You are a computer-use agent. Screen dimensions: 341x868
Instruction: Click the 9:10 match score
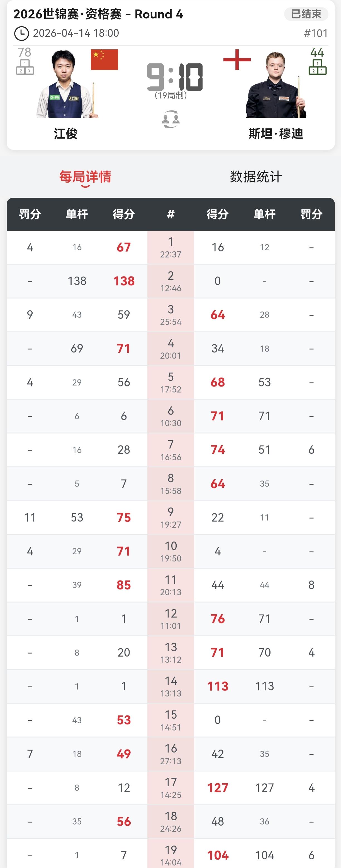pyautogui.click(x=174, y=78)
